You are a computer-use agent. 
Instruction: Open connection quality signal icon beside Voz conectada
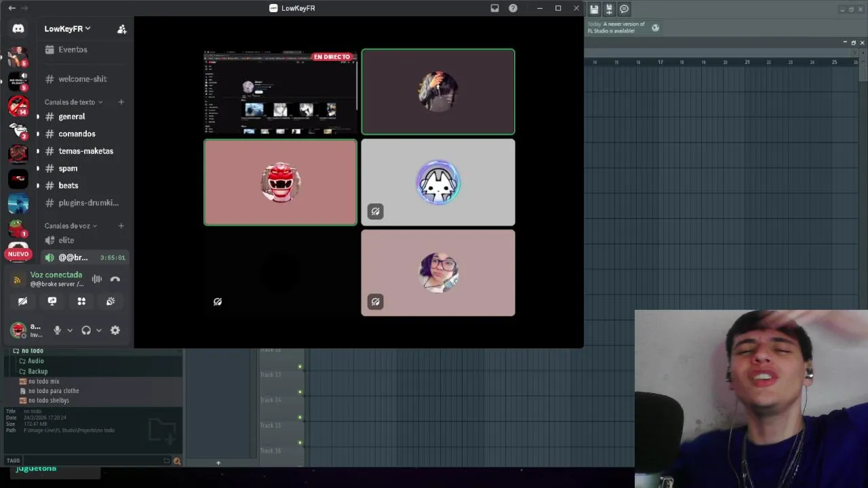18,279
